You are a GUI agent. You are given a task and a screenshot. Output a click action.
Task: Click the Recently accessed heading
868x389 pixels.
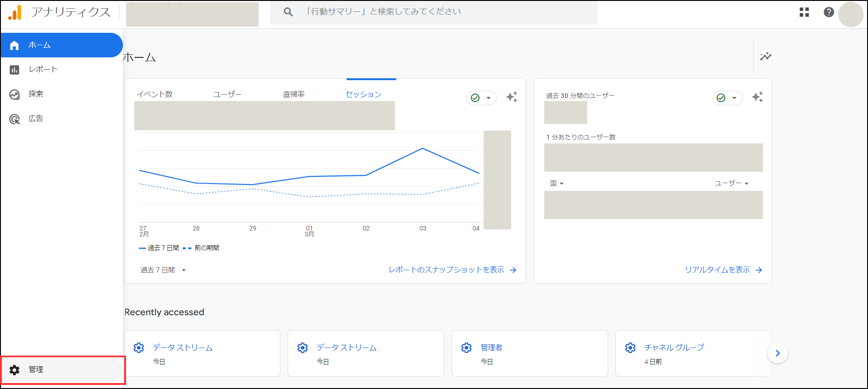164,312
